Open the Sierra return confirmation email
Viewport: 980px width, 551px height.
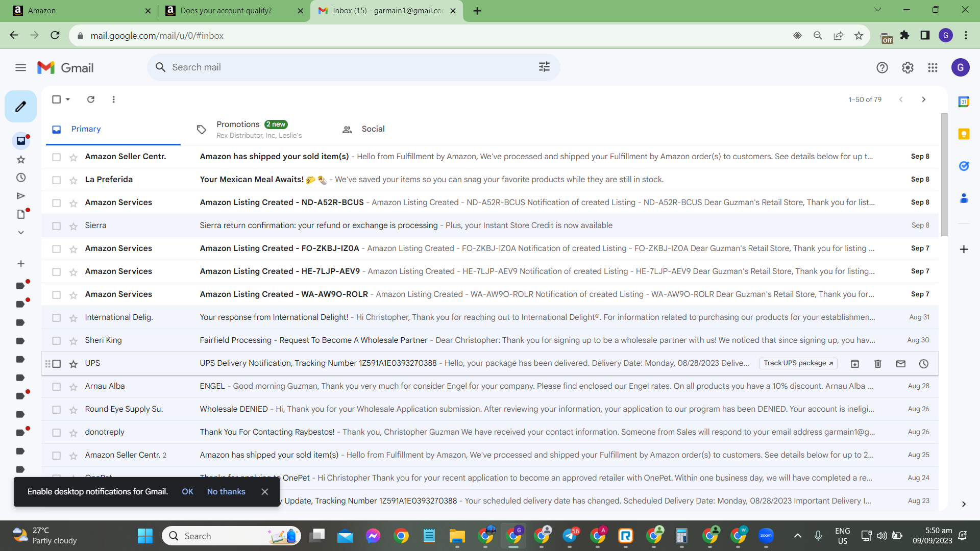pyautogui.click(x=490, y=226)
